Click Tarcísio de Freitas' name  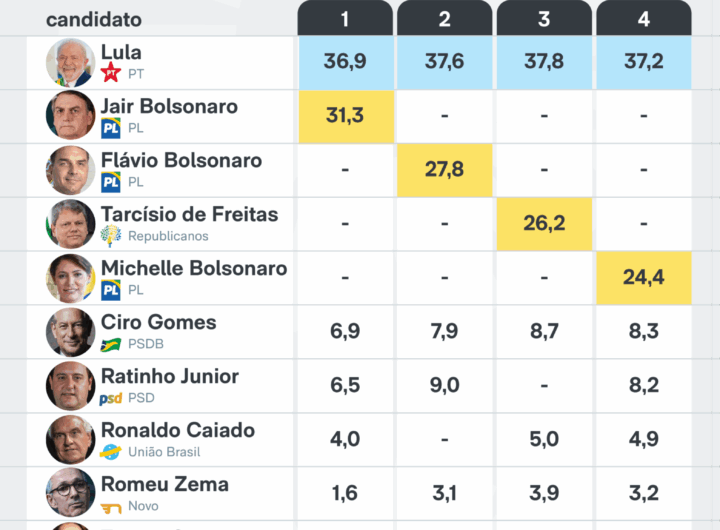(189, 214)
